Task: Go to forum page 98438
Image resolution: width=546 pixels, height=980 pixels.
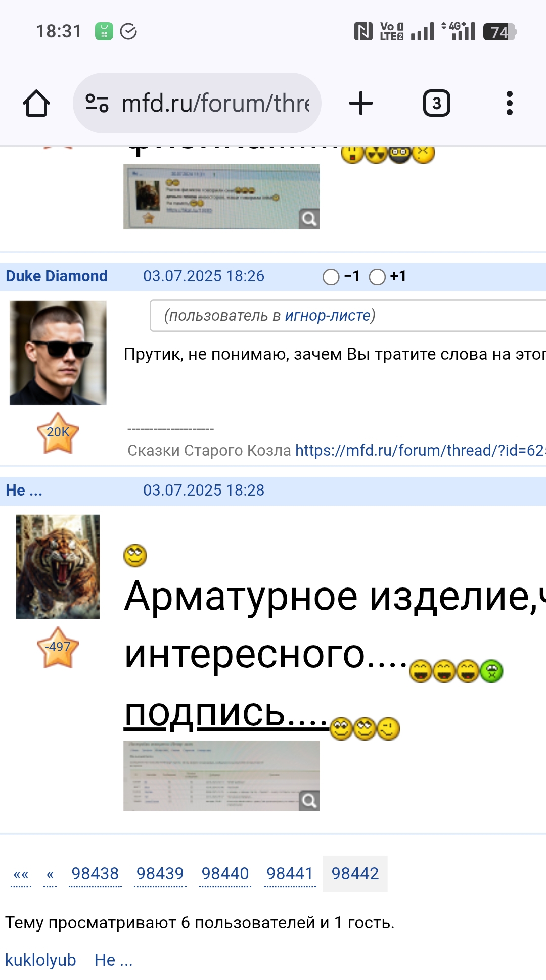Action: click(95, 873)
